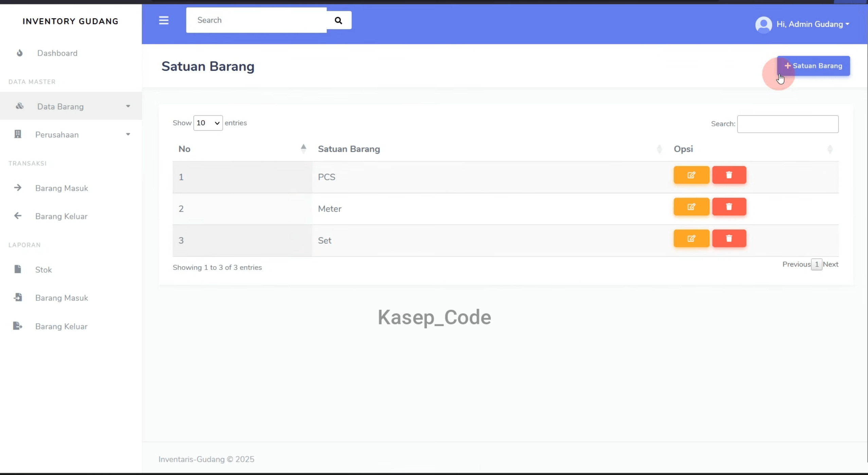Click the left arrow icon for Barang Keluar
Screen dimensions: 868x475
[x=18, y=216]
